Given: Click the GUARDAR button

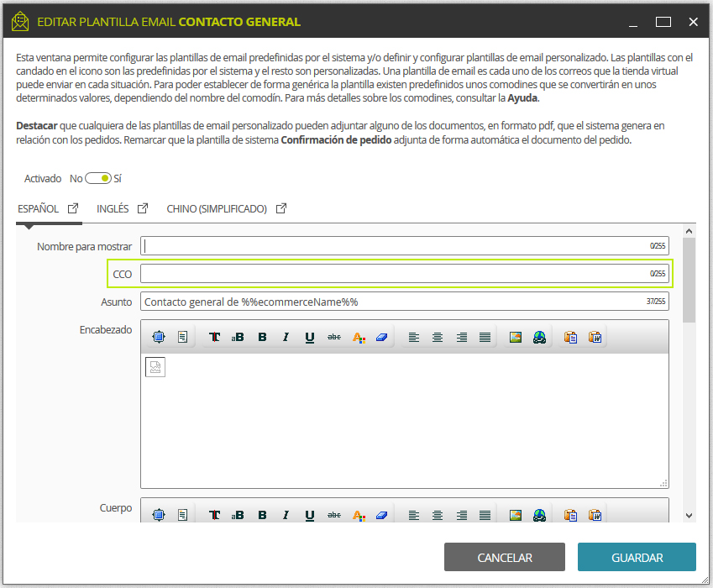Looking at the screenshot, I should click(637, 557).
